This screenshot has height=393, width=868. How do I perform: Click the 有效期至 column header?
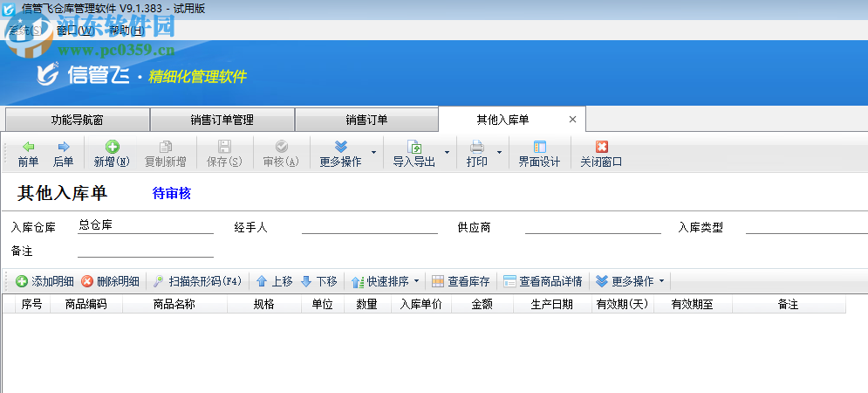[x=693, y=304]
